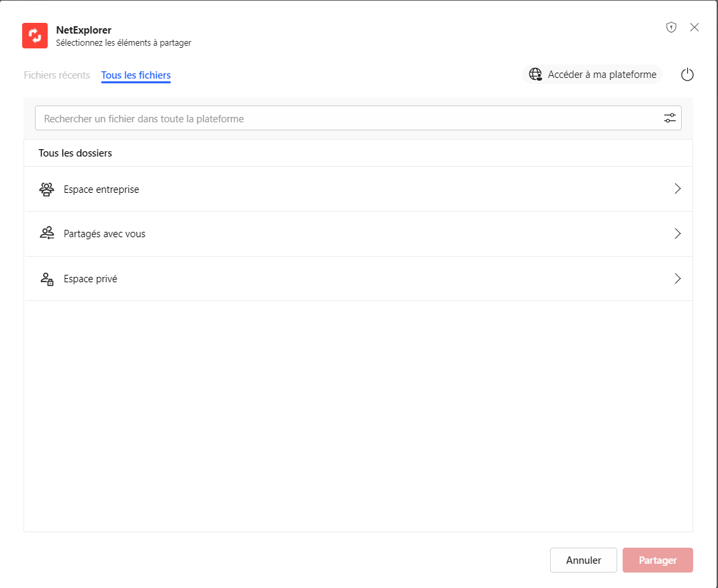Switch to the Fichiers récents tab

click(x=57, y=75)
